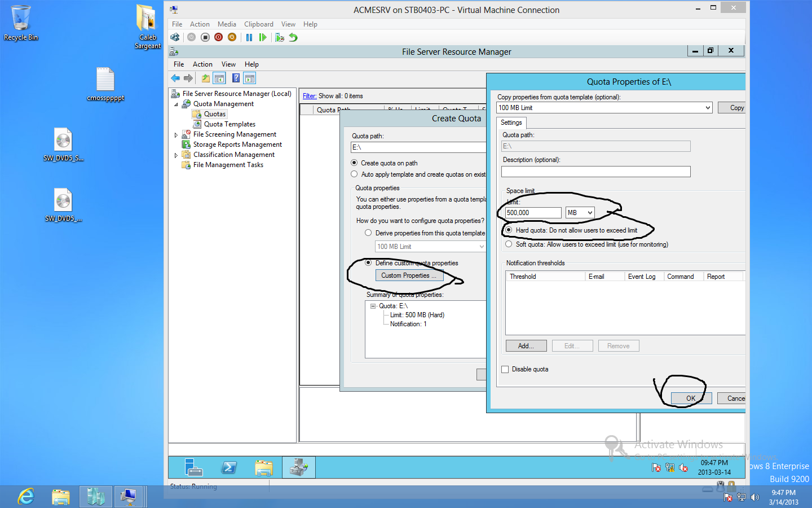Collapse the Quota Management tree node
Viewport: 812px width, 508px height.
point(176,104)
